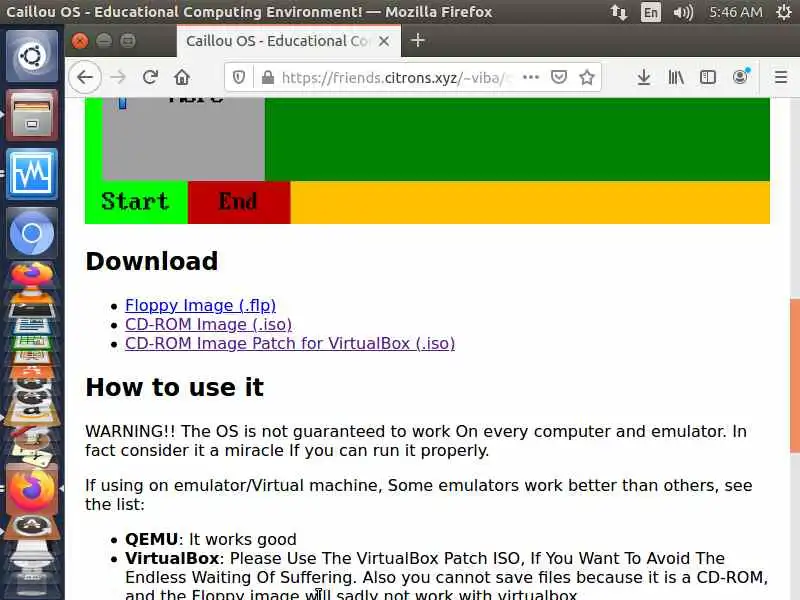Open the Library menu for history and bookmarks

[x=676, y=77]
